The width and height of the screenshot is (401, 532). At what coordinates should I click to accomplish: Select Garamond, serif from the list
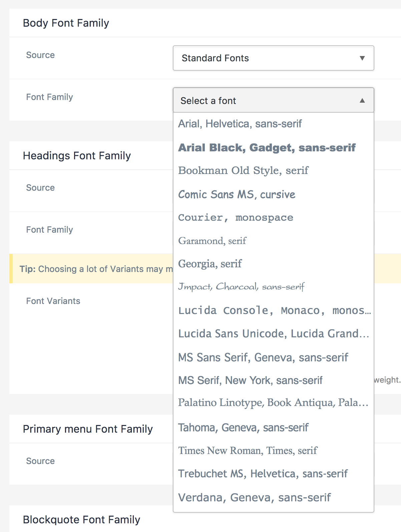(212, 241)
